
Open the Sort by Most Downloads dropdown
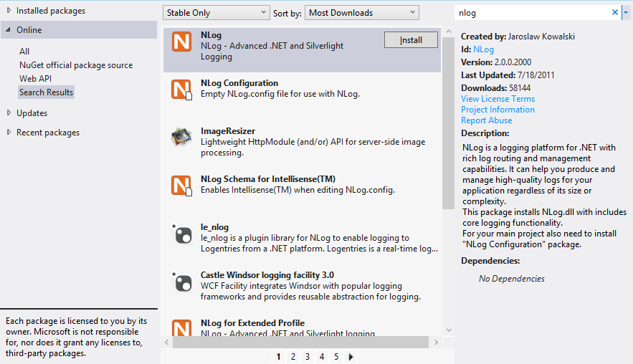[362, 12]
